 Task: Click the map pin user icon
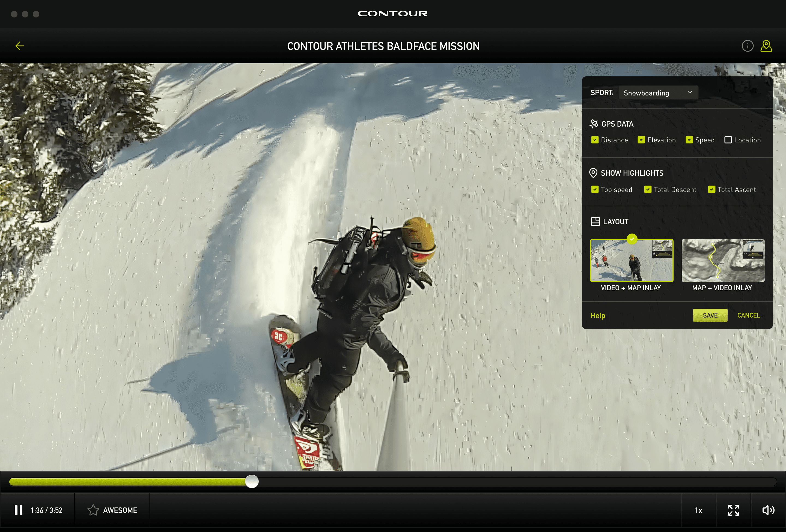pyautogui.click(x=766, y=46)
